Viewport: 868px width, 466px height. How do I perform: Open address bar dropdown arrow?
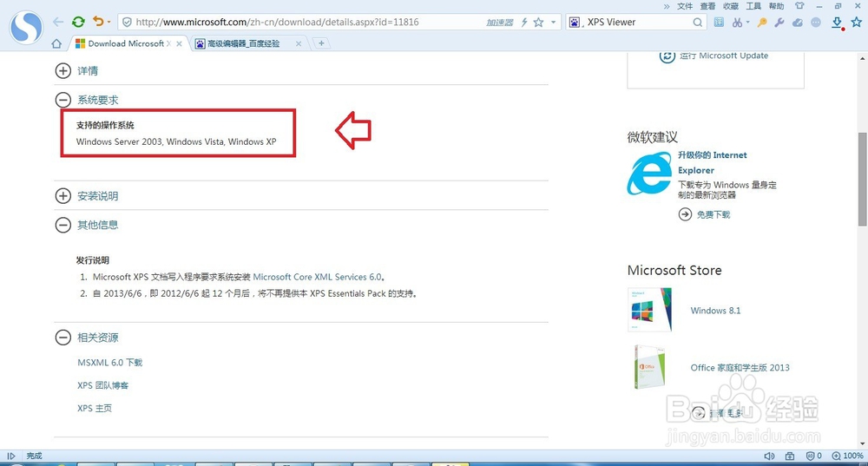tap(553, 23)
